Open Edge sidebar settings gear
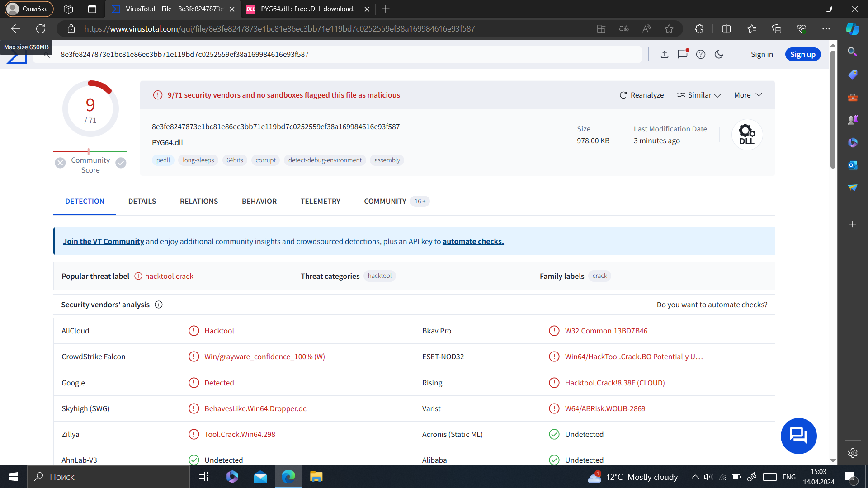 pyautogui.click(x=852, y=453)
